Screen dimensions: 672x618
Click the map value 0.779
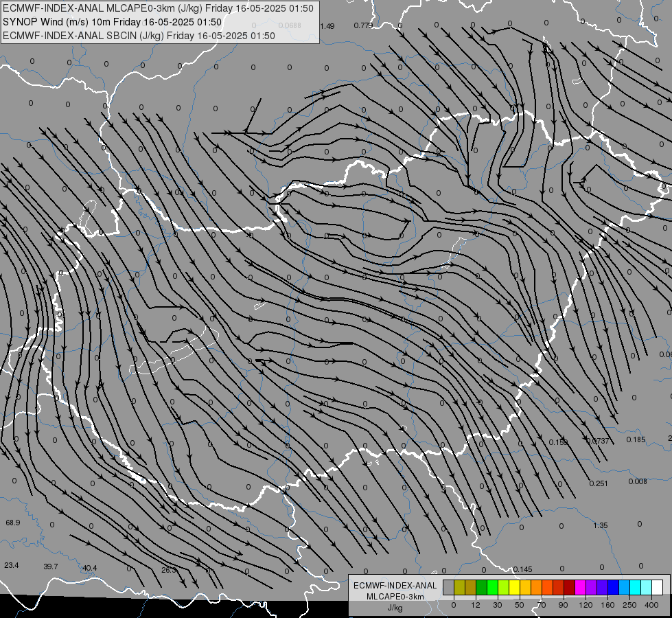point(363,25)
